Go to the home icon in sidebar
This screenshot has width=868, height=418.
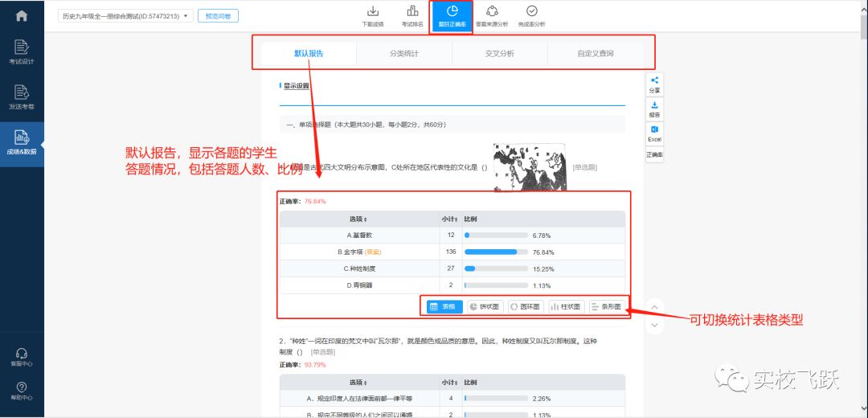pos(22,16)
